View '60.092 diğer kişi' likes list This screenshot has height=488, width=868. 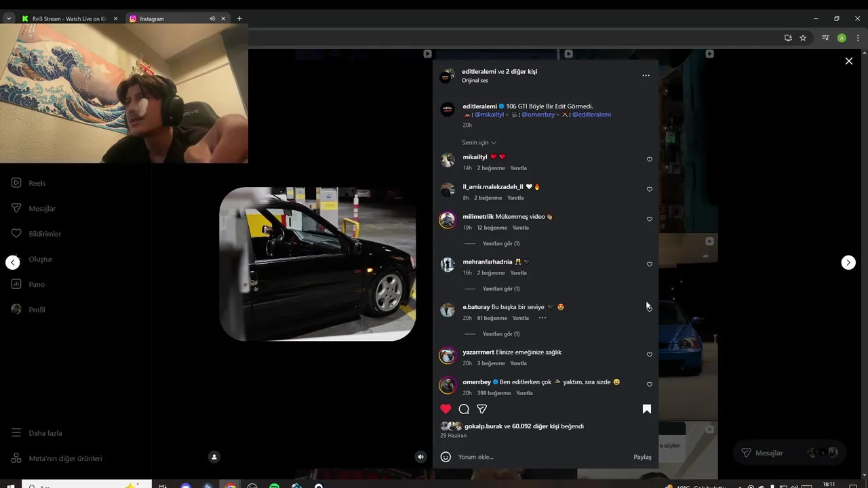[x=535, y=426]
